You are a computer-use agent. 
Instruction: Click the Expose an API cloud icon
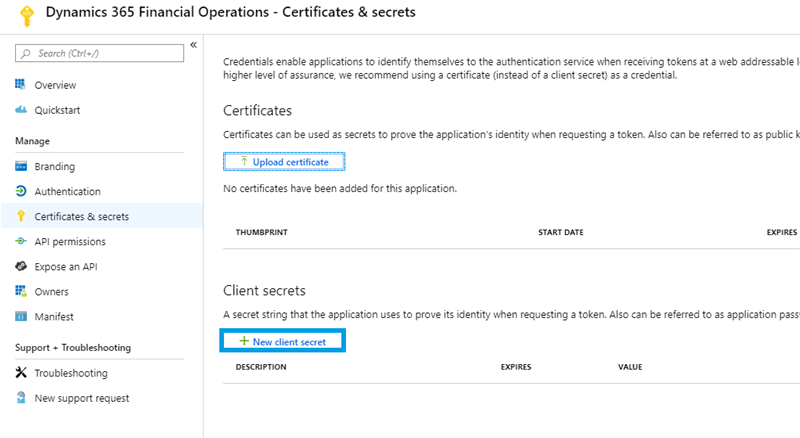[x=21, y=267]
